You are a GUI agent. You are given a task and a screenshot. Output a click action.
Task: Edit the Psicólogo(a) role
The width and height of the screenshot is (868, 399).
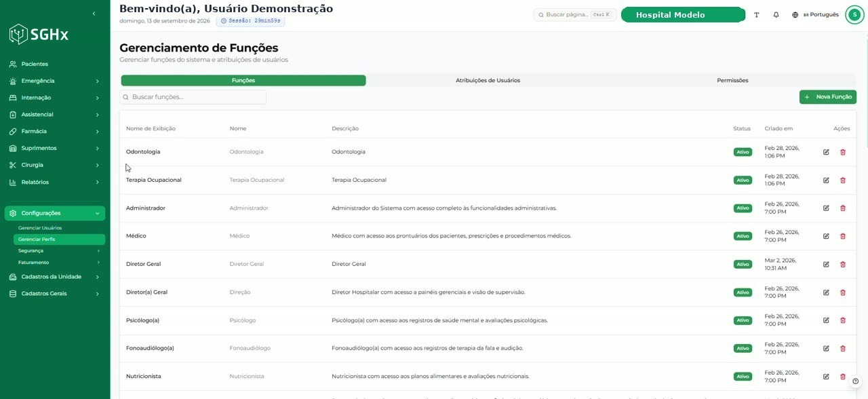click(x=826, y=320)
